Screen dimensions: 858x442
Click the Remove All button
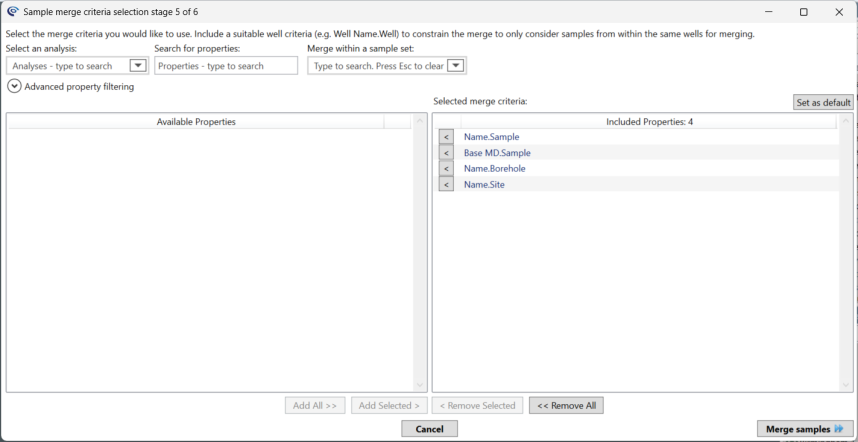(x=566, y=405)
